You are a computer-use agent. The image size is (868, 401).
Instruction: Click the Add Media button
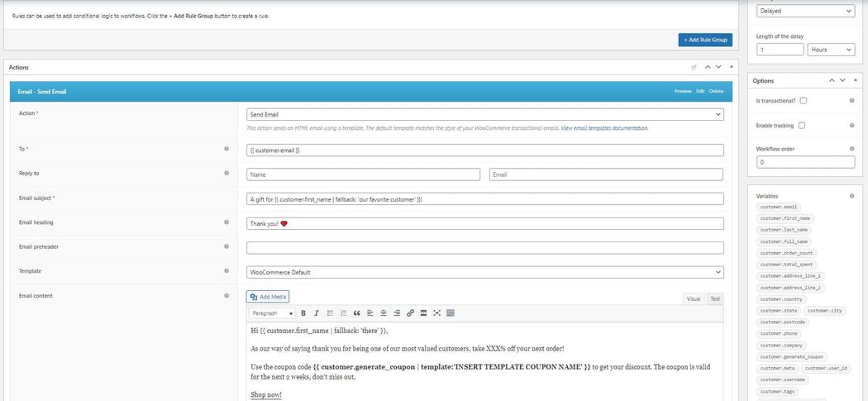268,297
